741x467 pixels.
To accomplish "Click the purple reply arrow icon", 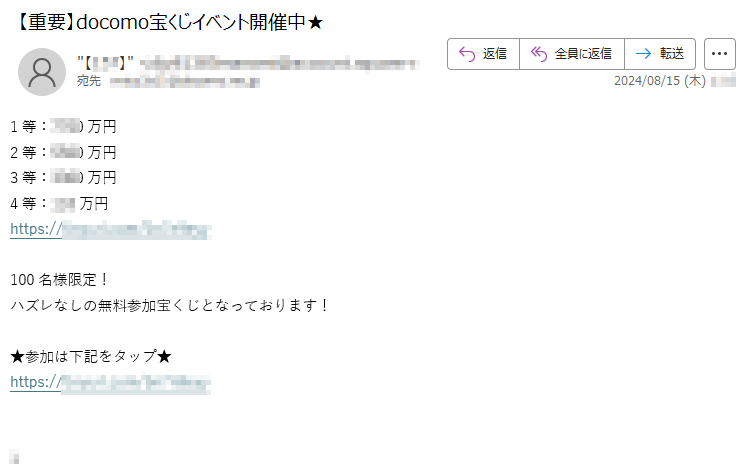I will (467, 54).
